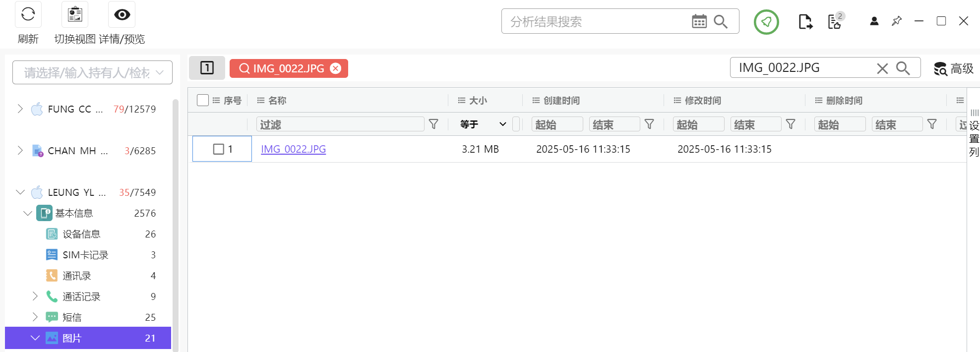Collapse the LEUNG YL device node

(x=20, y=192)
